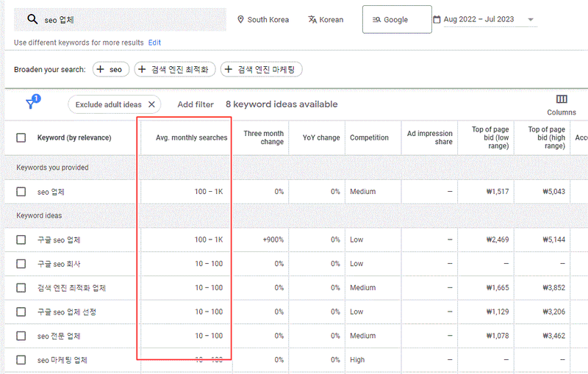Check the seo 업체 keyword checkbox
Viewport: 588px width, 374px height.
pos(21,192)
